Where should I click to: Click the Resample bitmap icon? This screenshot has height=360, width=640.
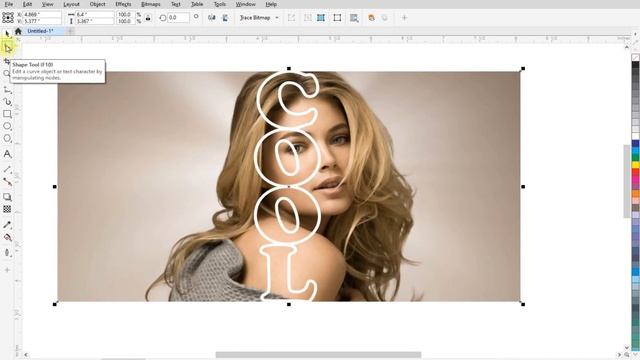(308, 18)
